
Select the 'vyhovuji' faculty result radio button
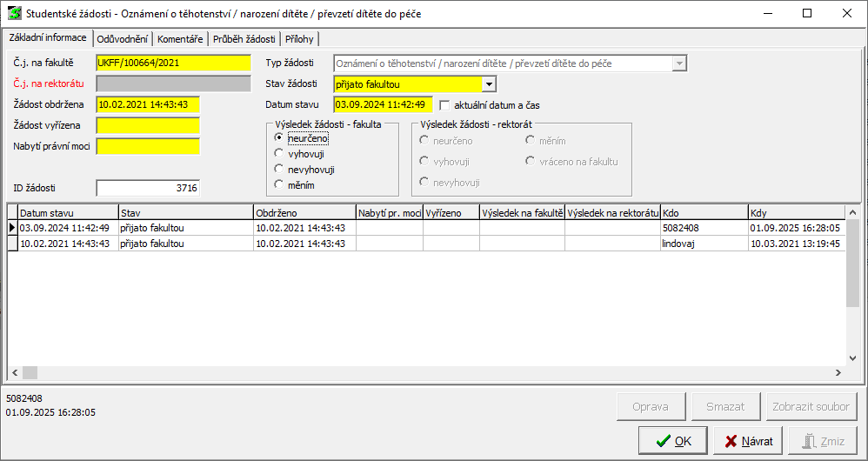pyautogui.click(x=279, y=154)
